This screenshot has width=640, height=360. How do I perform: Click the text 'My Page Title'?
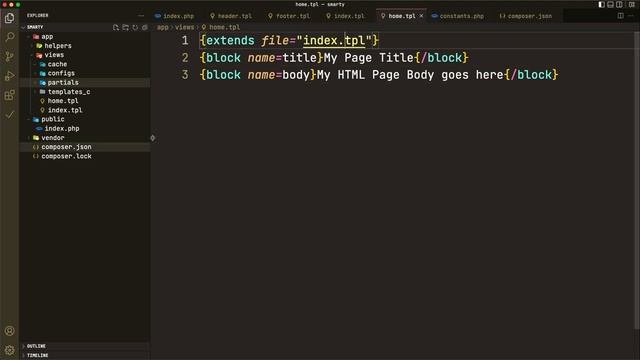369,58
